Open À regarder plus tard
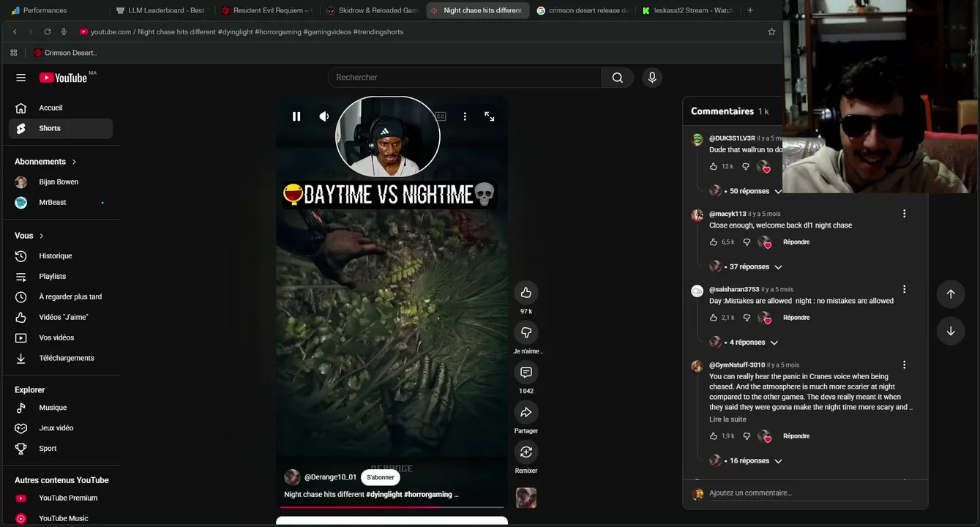Viewport: 980px width, 527px height. pos(61,297)
